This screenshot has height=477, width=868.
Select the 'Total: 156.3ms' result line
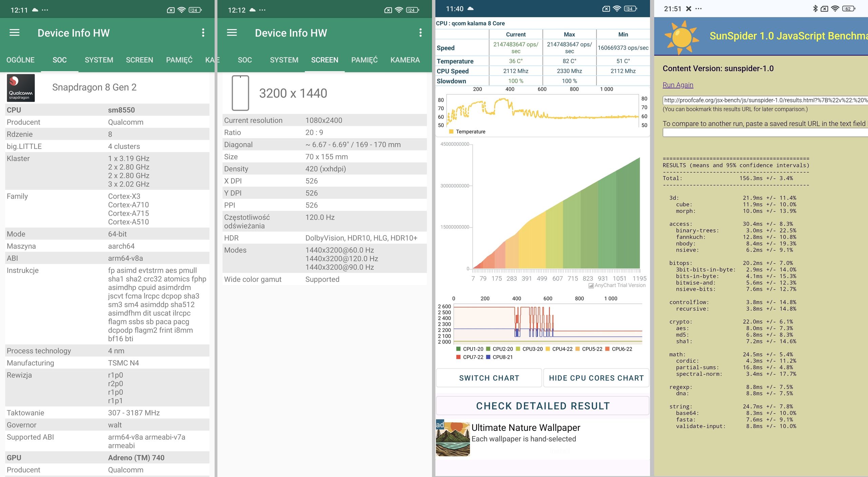tap(728, 178)
